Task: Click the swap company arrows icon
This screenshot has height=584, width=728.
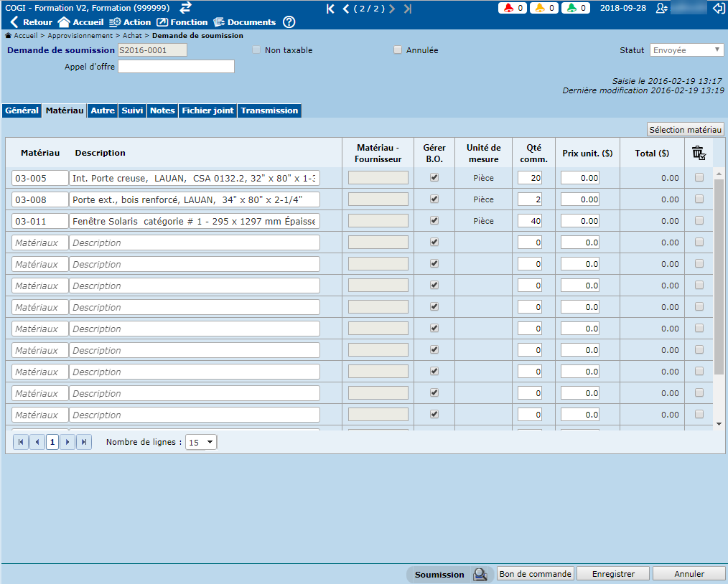Action: pos(185,8)
